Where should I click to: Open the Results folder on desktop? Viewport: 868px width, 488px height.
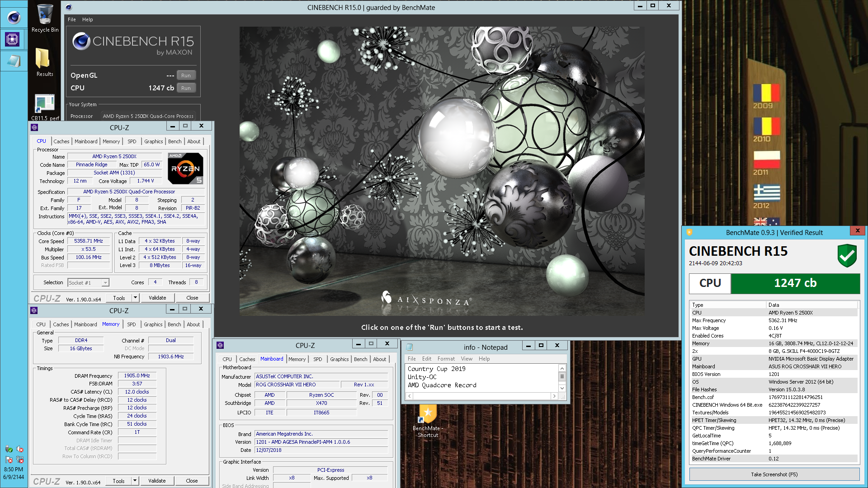coord(44,62)
